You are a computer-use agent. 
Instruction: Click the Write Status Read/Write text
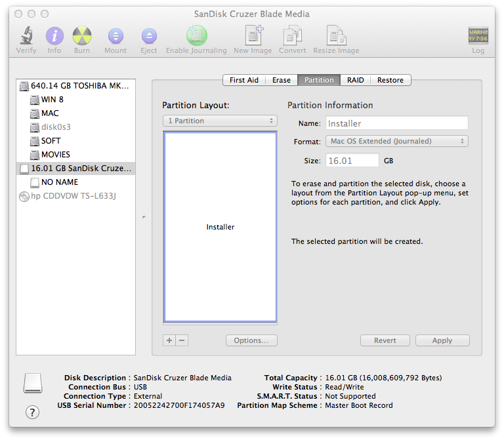(345, 387)
